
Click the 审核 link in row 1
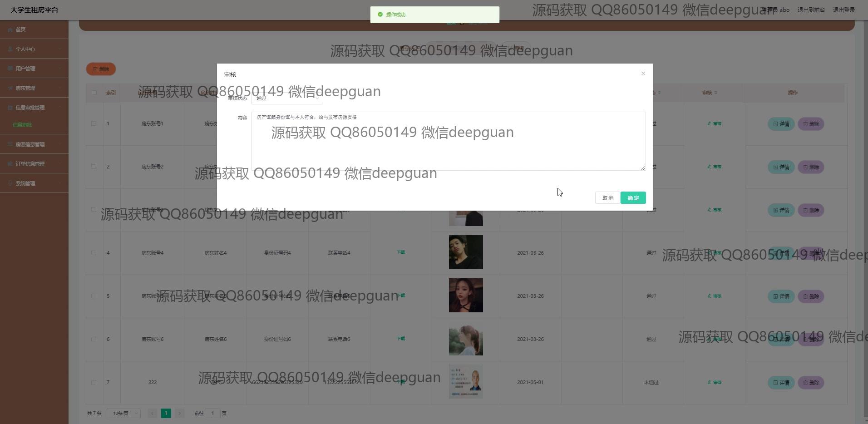(x=715, y=123)
